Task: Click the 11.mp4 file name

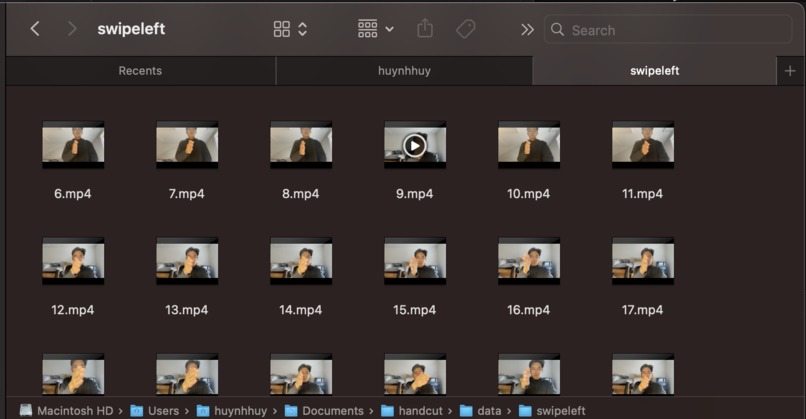Action: click(643, 194)
